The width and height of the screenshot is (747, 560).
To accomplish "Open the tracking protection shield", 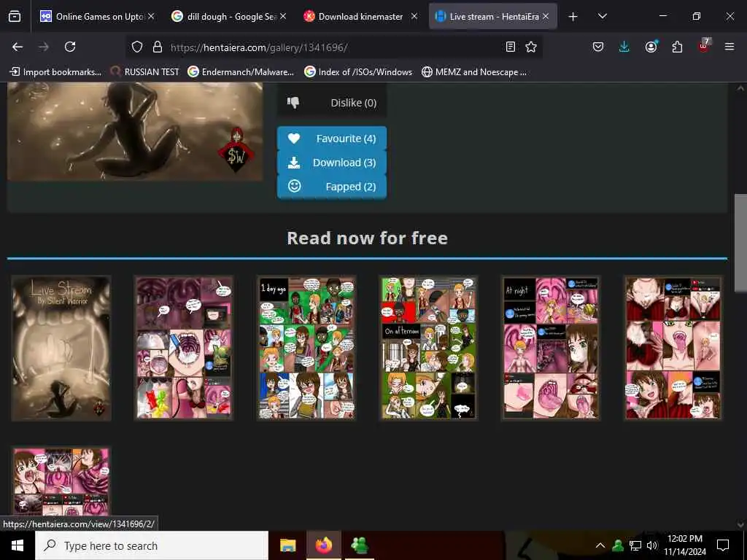I will pyautogui.click(x=137, y=47).
